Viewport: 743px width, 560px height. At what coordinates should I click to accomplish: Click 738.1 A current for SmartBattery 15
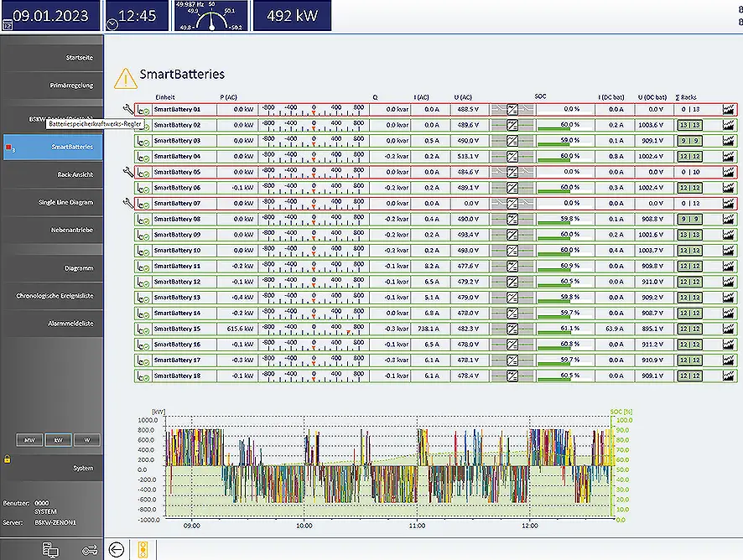(x=428, y=329)
